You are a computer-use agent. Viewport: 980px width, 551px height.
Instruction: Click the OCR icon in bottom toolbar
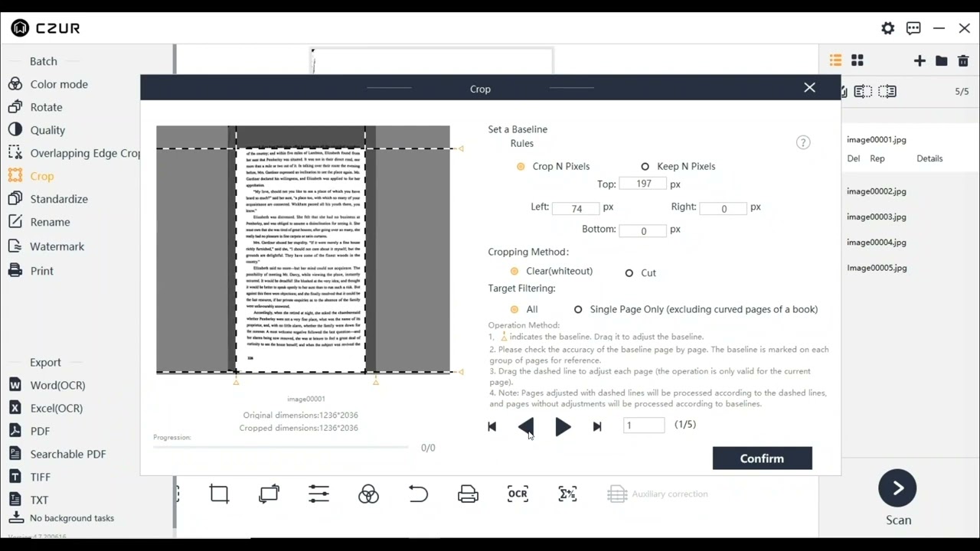518,494
